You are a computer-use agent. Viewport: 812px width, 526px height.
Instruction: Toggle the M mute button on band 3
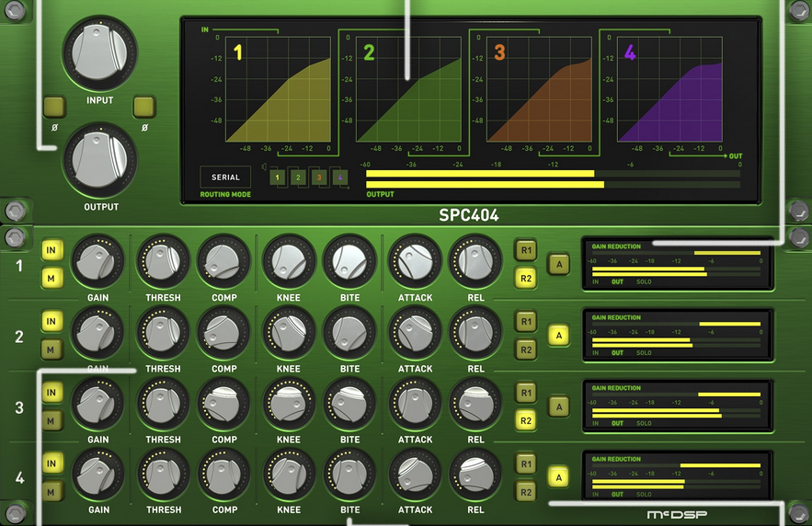tap(51, 421)
